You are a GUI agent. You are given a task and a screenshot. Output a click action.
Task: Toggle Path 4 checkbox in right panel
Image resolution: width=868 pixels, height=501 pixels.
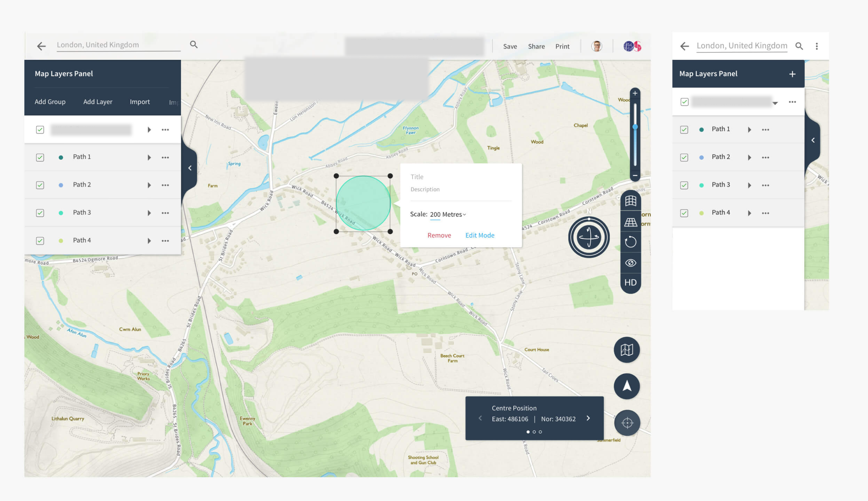[684, 213]
